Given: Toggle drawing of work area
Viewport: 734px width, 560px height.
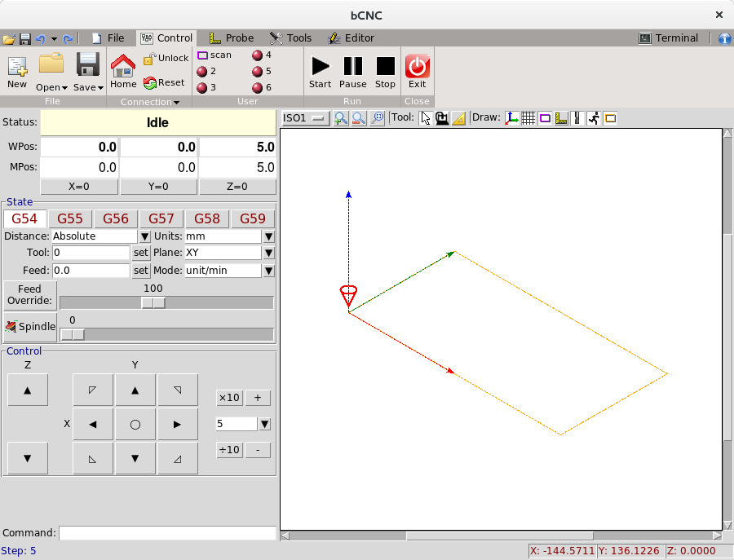Looking at the screenshot, I should point(610,118).
